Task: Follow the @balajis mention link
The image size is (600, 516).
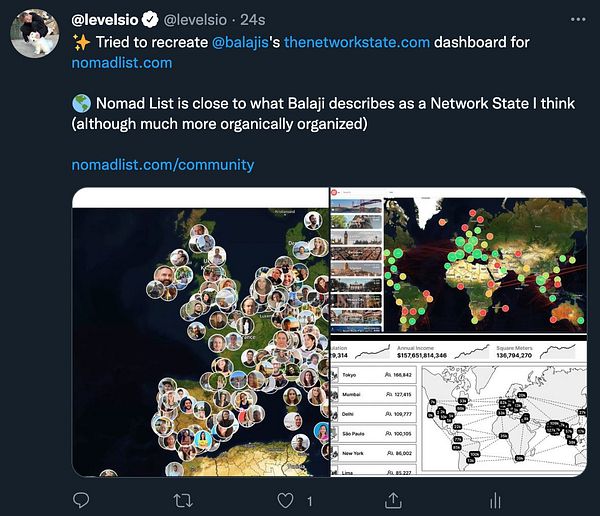Action: click(x=240, y=42)
